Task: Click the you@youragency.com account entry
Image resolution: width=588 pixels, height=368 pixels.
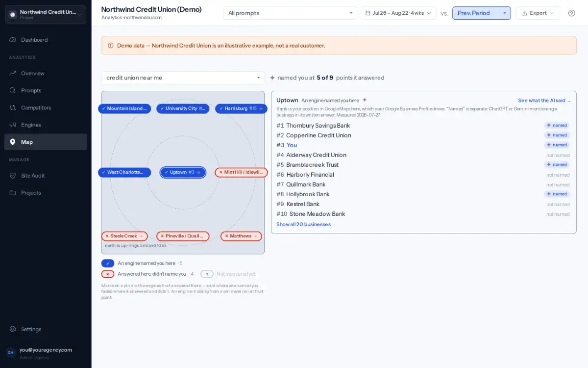Action: pos(46,353)
